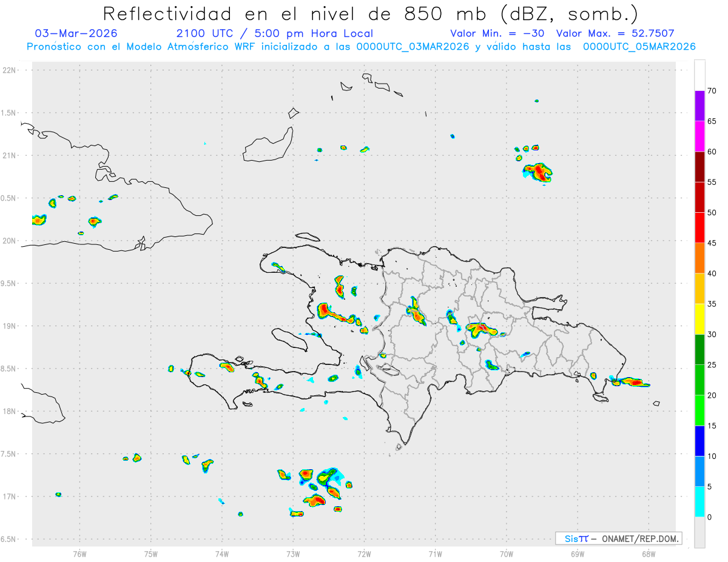
Task: Select the "71W" longitude axis label
Action: pos(435,554)
